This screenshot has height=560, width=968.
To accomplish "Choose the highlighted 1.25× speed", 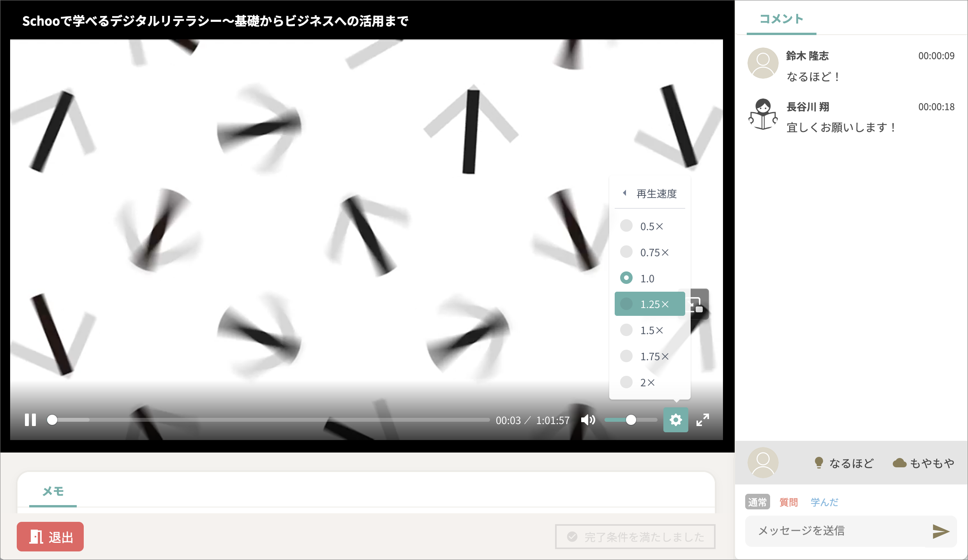I will pos(649,304).
